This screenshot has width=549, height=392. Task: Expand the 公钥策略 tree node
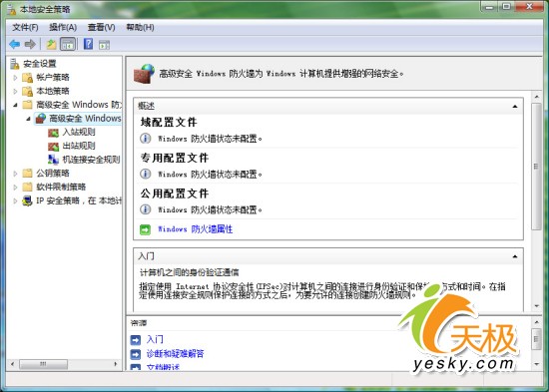click(15, 174)
